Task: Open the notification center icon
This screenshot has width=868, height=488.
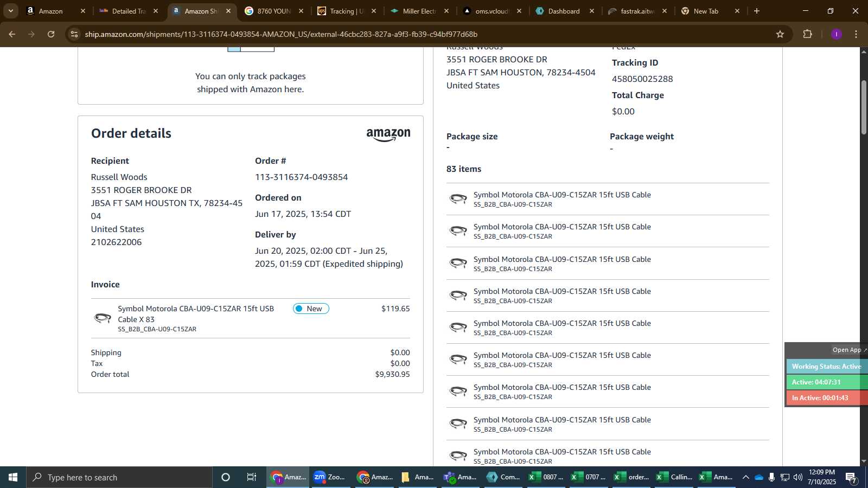Action: click(x=851, y=478)
